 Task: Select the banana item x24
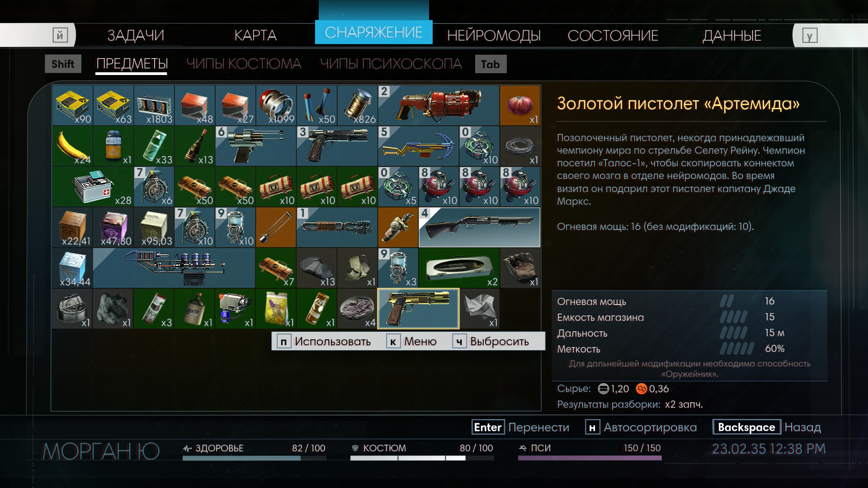(72, 146)
